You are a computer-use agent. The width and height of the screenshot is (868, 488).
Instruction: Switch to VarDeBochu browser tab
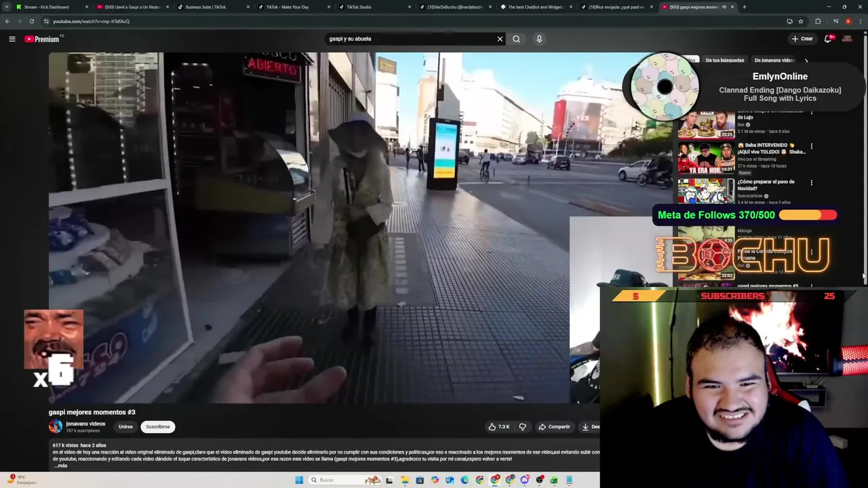(456, 7)
